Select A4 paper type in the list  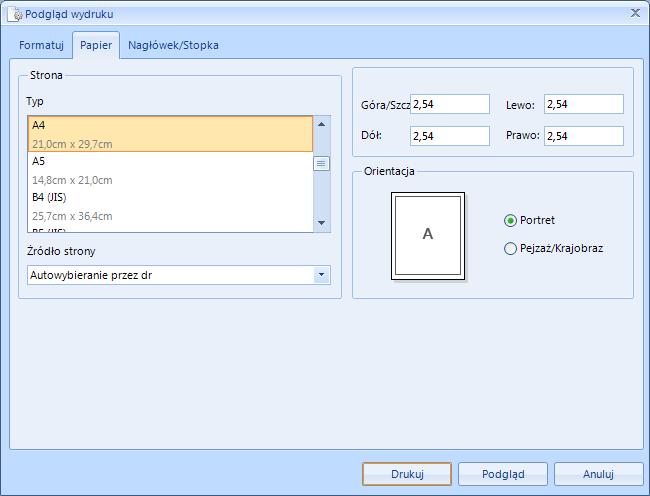[x=170, y=134]
